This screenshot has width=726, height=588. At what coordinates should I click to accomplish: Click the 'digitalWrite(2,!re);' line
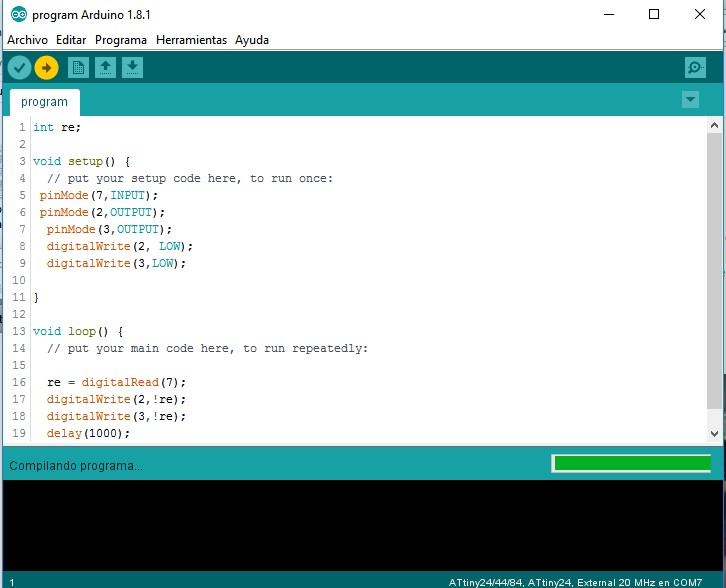pos(116,399)
